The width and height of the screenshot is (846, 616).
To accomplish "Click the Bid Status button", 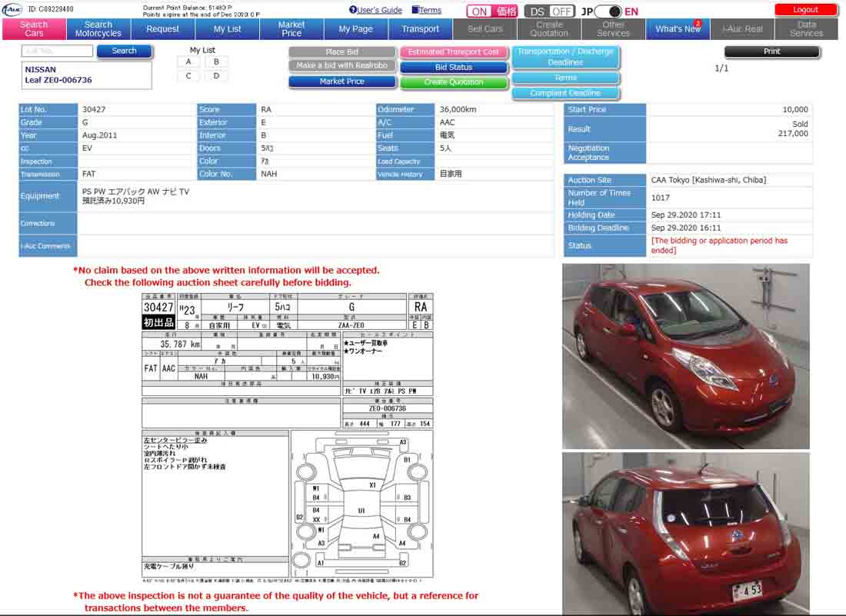I will pos(454,67).
